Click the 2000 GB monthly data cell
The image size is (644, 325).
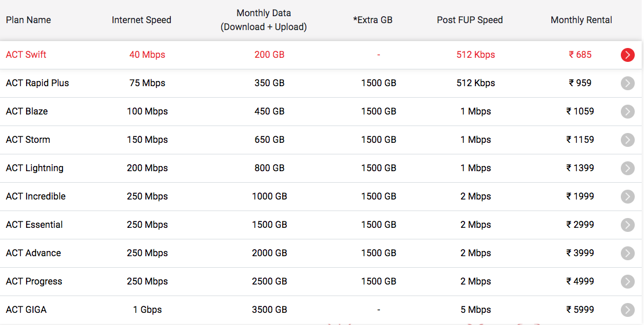pos(269,253)
